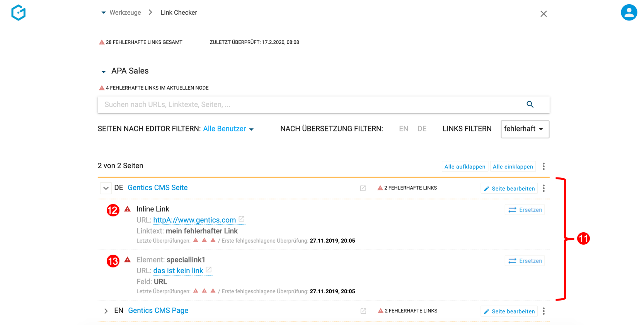Click Ersetzen for speciallink1 element
644x325 pixels.
pos(525,261)
